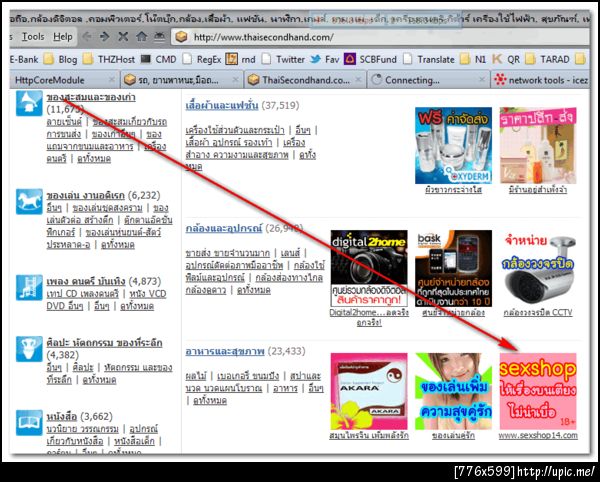Close the HttpCoreModule tab
This screenshot has height=482, width=600.
111,80
